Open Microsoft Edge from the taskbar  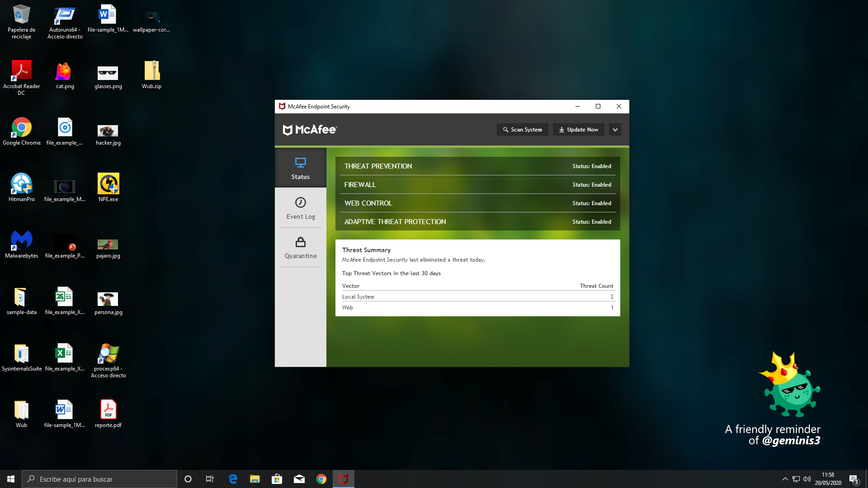point(233,479)
